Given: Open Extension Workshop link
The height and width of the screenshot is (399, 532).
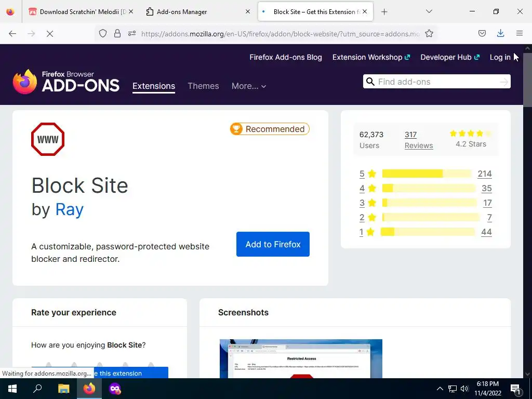Looking at the screenshot, I should 371,57.
